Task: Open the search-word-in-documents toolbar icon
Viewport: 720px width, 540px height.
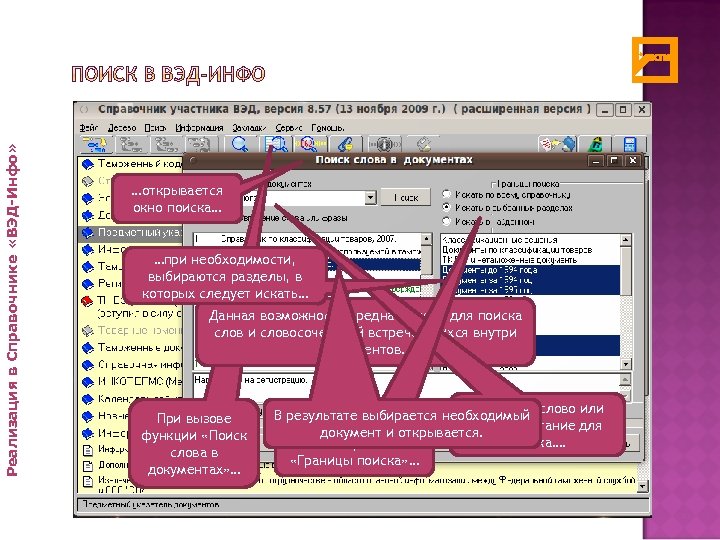Action: (x=275, y=145)
